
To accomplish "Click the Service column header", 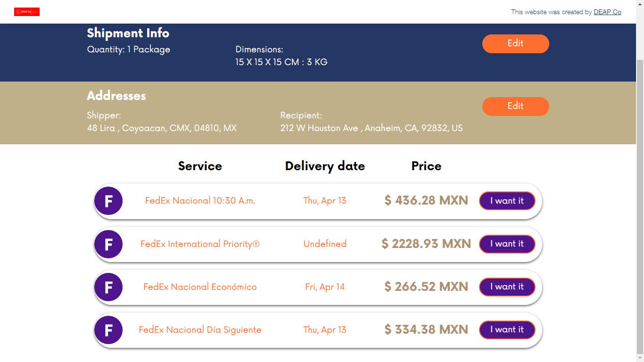I will click(x=200, y=166).
